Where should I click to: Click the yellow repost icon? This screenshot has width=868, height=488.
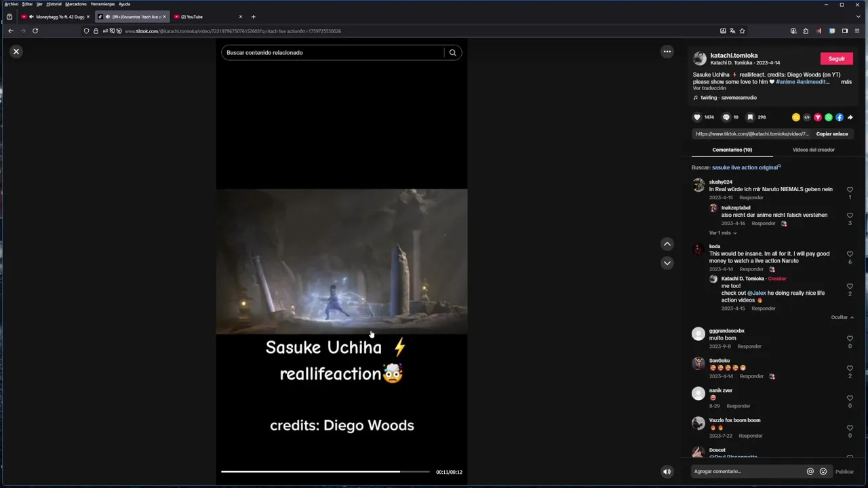click(x=796, y=117)
